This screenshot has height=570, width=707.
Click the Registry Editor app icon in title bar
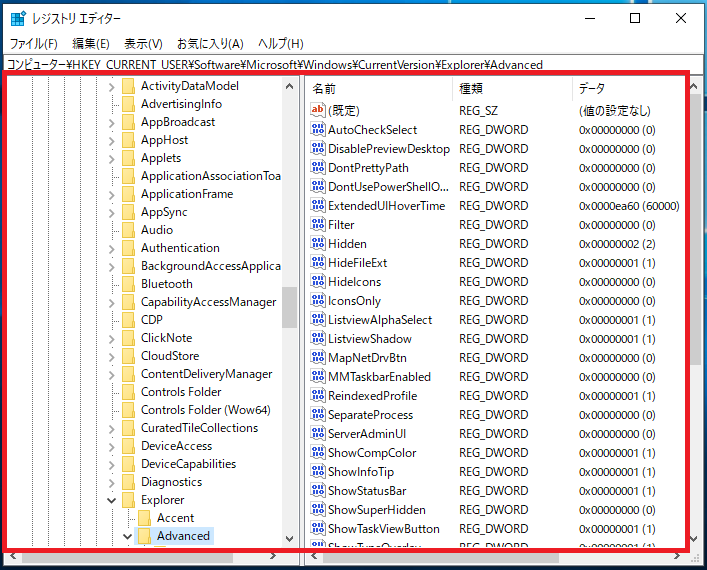pyautogui.click(x=18, y=18)
